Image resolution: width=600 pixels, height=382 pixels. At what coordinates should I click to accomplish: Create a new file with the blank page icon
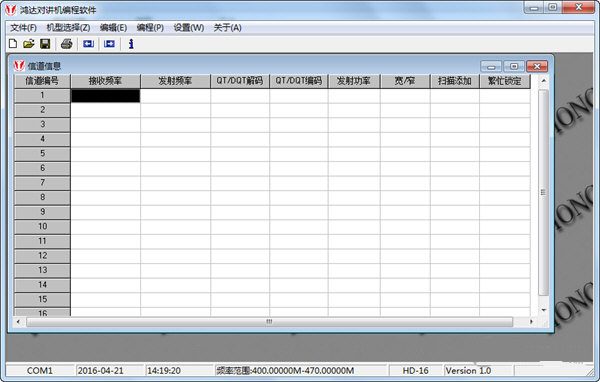pos(13,44)
